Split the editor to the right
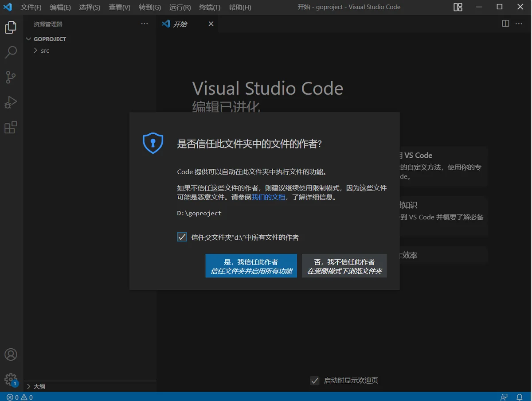The width and height of the screenshot is (532, 401). 505,23
